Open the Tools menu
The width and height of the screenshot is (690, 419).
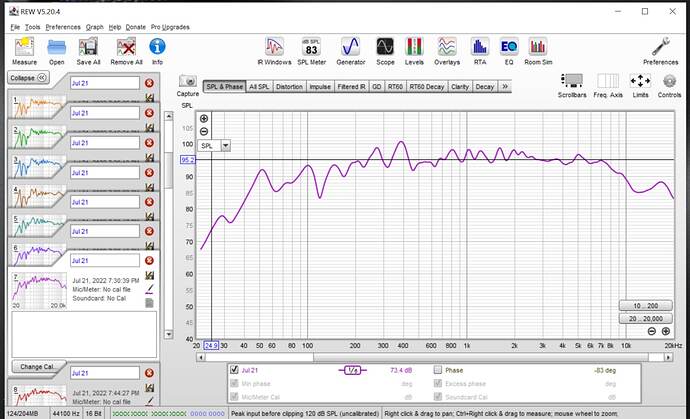point(32,27)
